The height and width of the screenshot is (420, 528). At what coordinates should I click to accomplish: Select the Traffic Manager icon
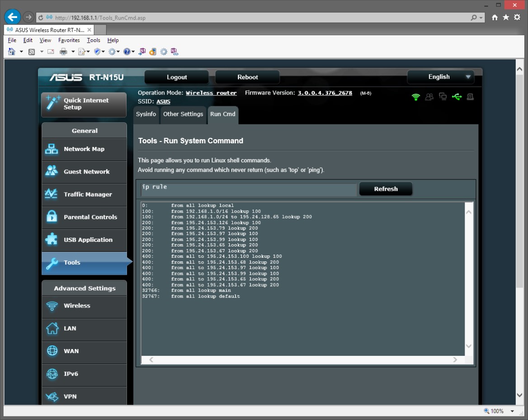point(52,194)
